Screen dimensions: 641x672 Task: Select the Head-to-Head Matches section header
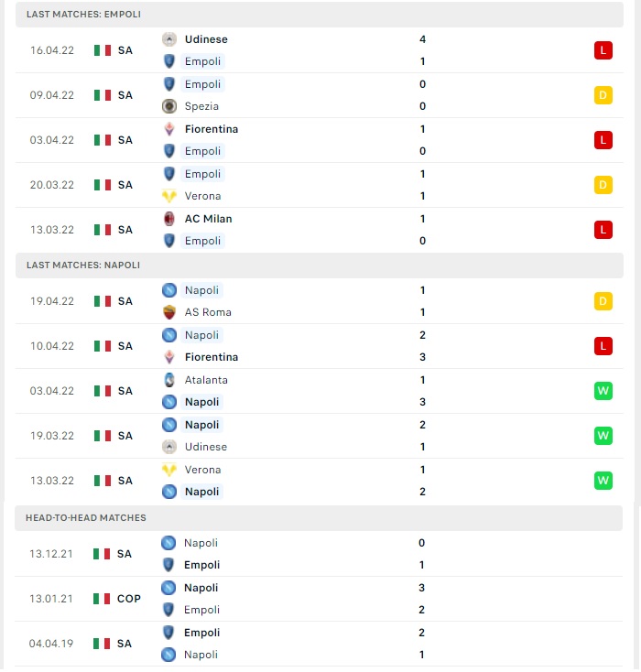click(x=319, y=517)
